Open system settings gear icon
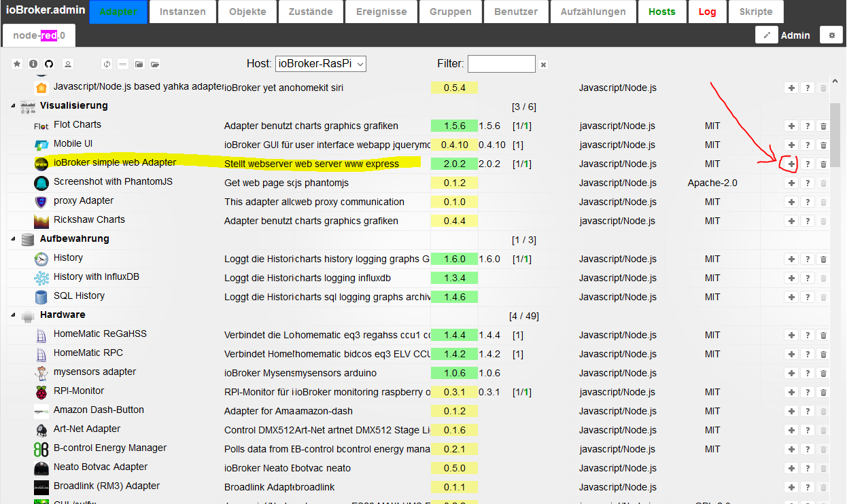This screenshot has width=847, height=504. 831,35
